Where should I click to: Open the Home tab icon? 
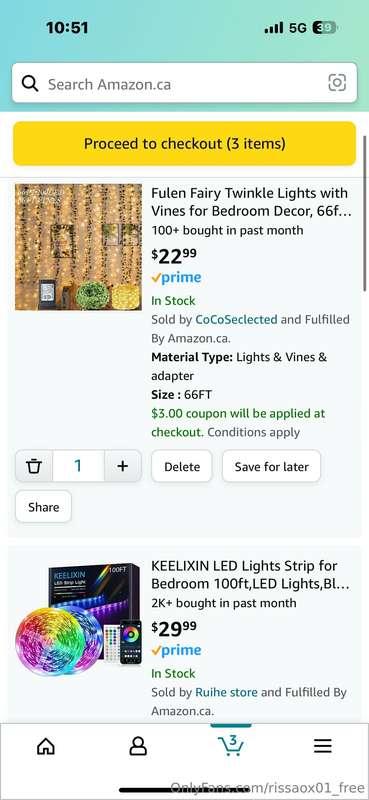(46, 746)
